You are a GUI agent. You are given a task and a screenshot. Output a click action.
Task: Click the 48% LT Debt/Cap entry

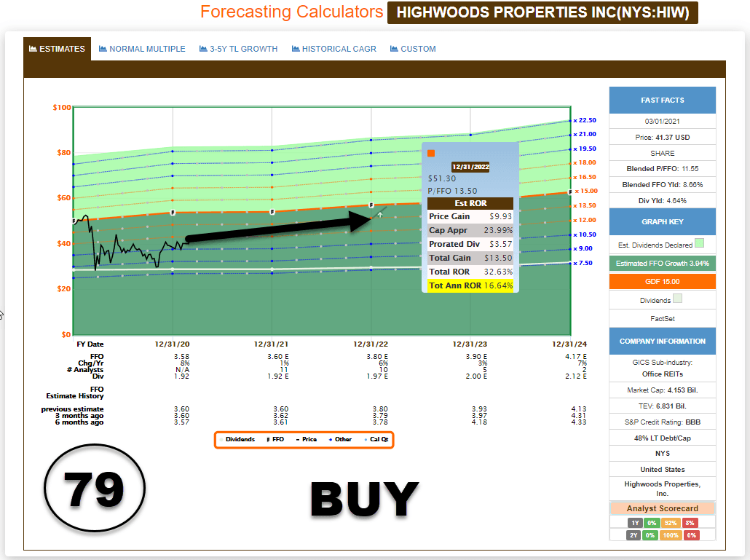click(x=663, y=438)
